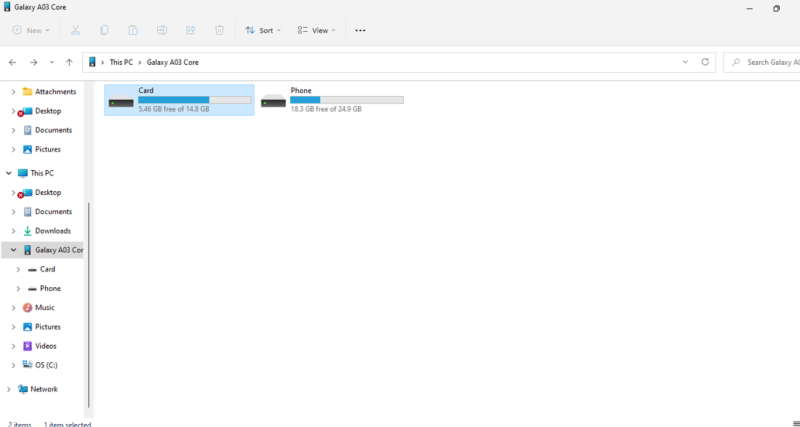This screenshot has width=800, height=427.
Task: Select the Phone storage drive icon
Action: click(273, 101)
